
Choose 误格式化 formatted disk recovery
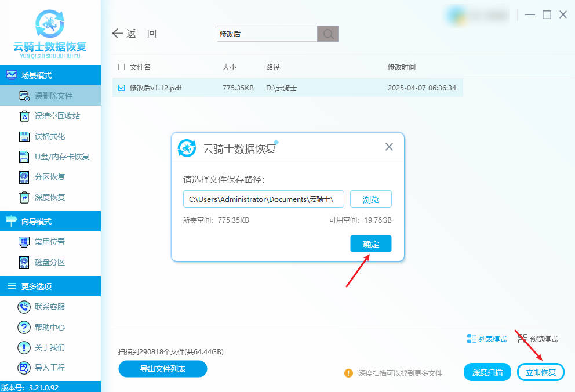coord(50,136)
